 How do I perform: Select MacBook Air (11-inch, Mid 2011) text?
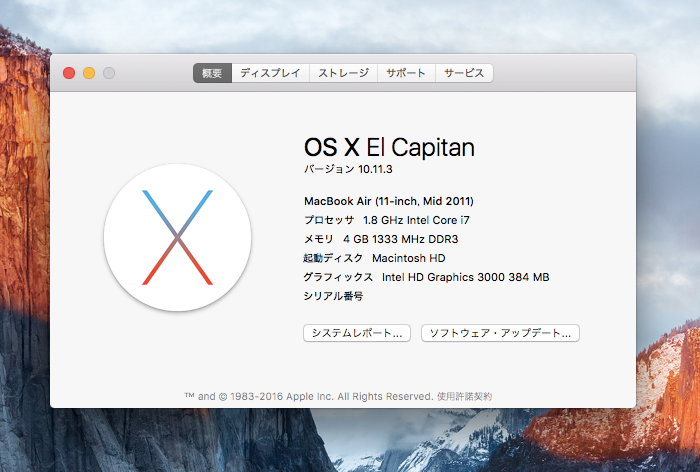pyautogui.click(x=389, y=201)
